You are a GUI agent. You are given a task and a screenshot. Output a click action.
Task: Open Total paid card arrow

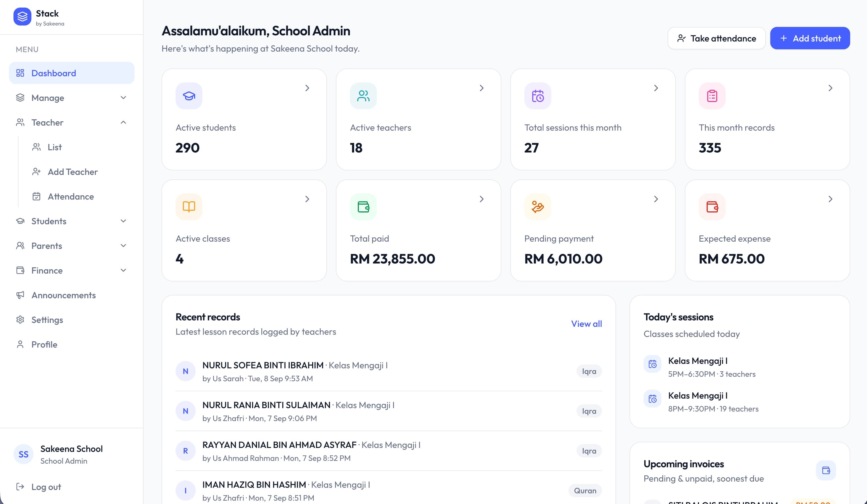pyautogui.click(x=482, y=199)
